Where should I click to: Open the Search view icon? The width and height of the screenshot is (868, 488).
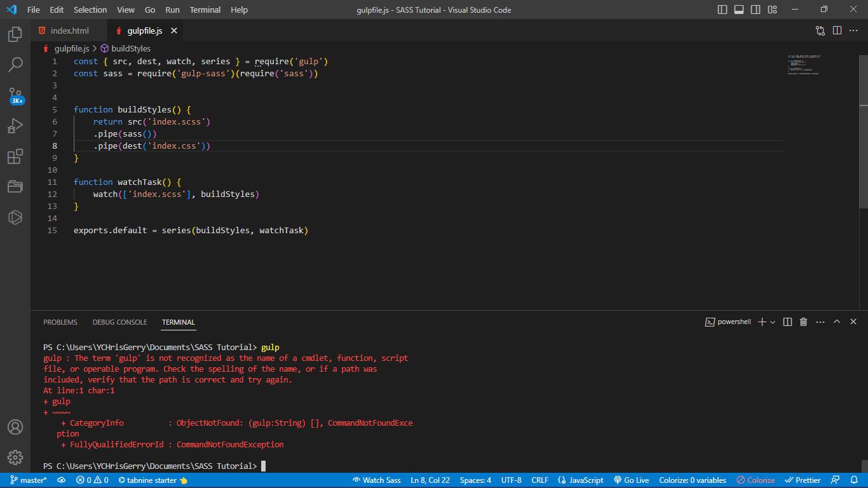click(x=15, y=65)
